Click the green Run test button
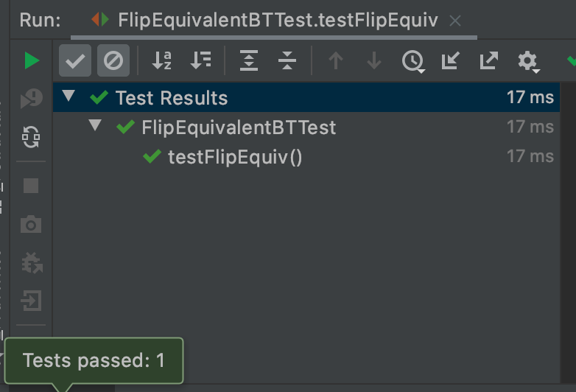Viewport: 576px width, 392px height. 32,60
